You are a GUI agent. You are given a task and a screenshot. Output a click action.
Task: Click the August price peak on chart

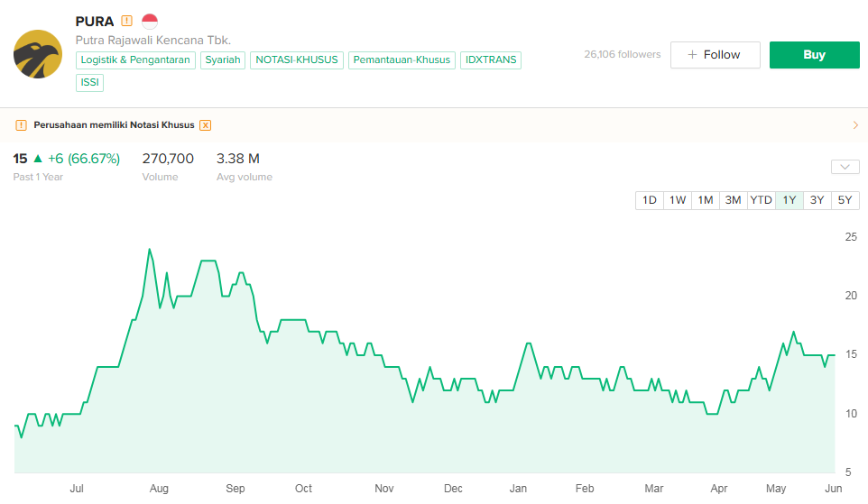(149, 249)
